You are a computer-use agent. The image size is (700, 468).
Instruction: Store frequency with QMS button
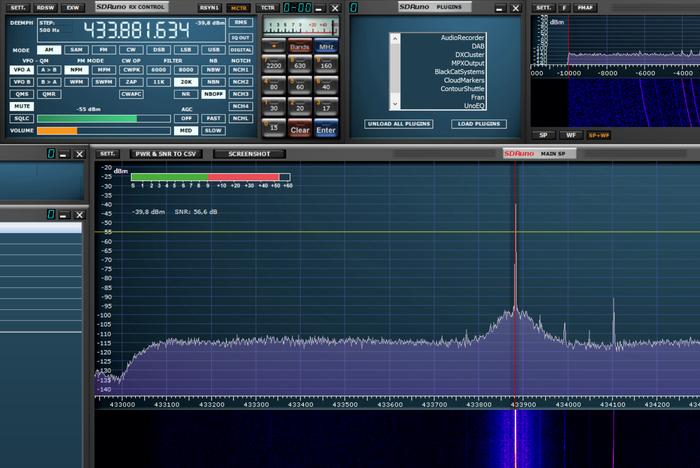[x=22, y=94]
